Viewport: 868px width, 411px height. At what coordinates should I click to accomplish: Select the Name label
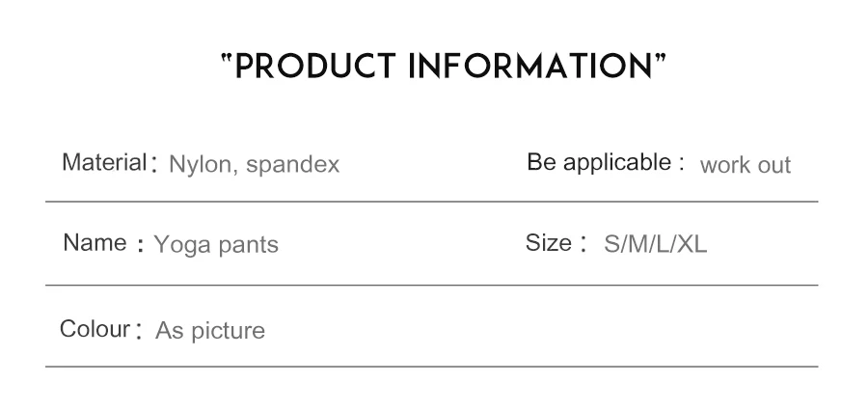click(95, 243)
